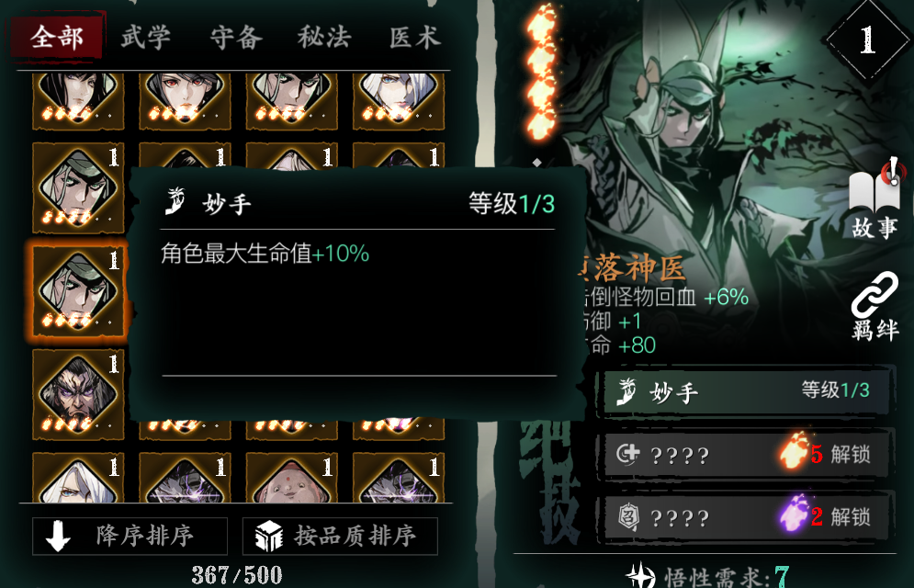Open the 秘法 tab
This screenshot has height=588, width=914.
coord(324,38)
